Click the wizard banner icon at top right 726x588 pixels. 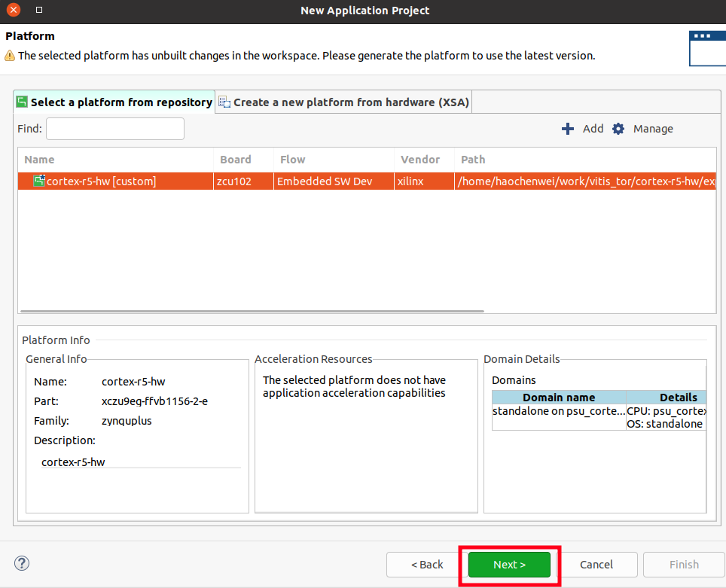pos(707,49)
